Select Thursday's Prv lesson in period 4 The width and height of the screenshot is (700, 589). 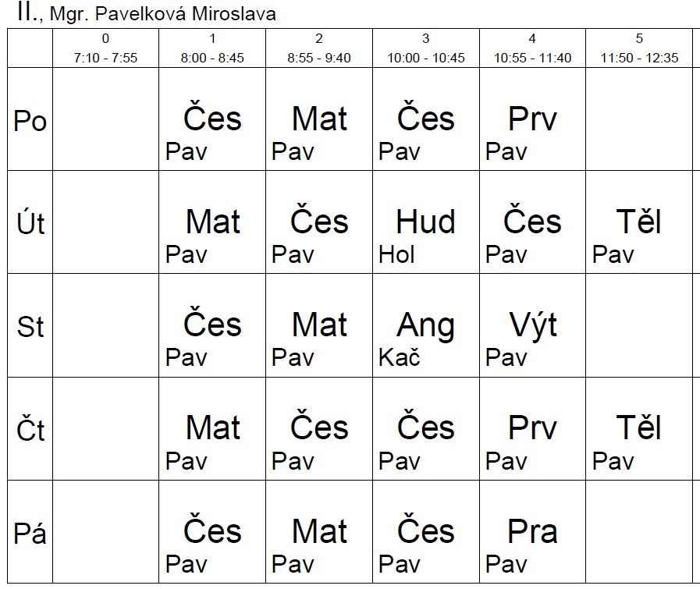point(532,429)
